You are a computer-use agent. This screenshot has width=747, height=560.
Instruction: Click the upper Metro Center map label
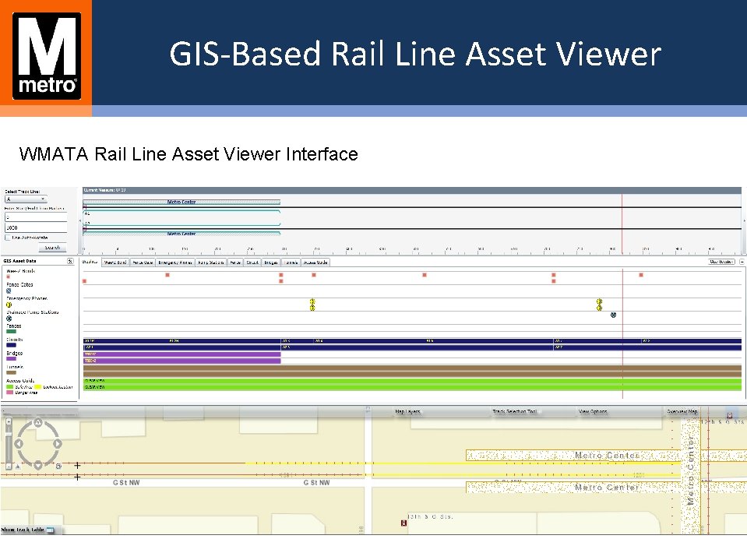coord(606,455)
